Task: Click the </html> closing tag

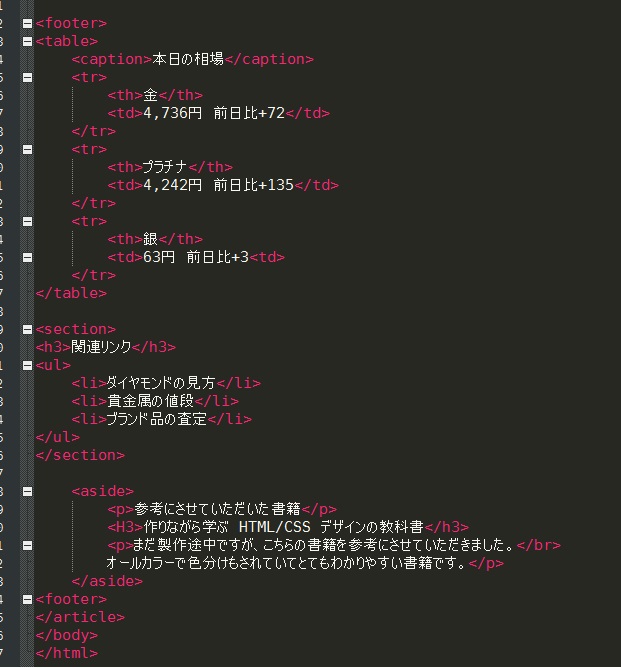Action: (x=67, y=654)
